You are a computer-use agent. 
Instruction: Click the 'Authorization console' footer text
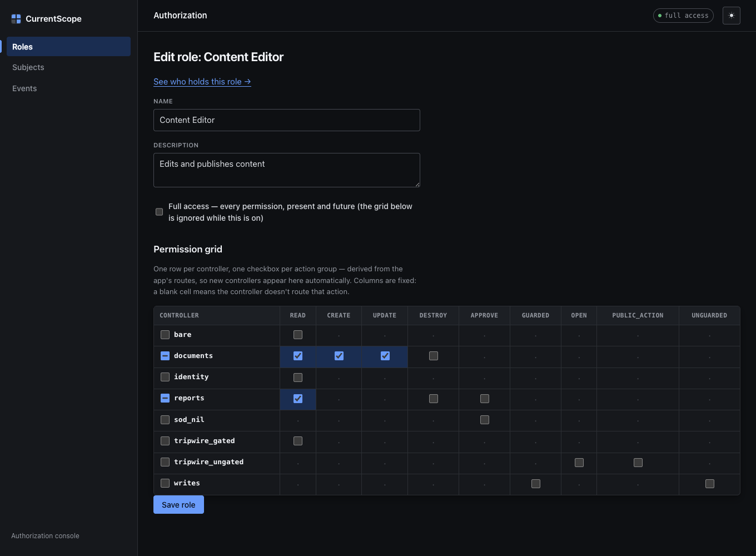point(45,536)
